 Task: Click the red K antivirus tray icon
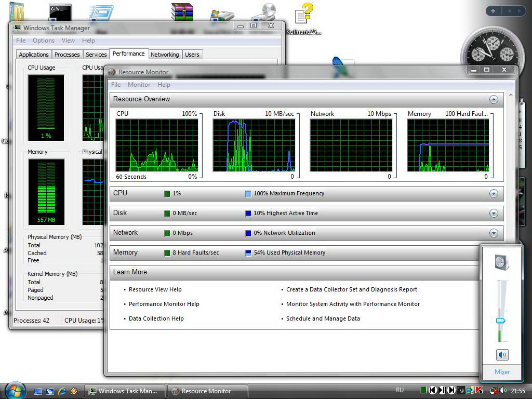click(480, 391)
